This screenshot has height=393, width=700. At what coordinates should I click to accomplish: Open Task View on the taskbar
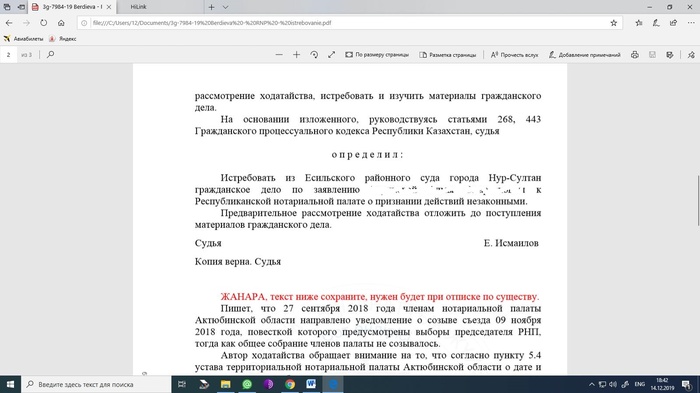[x=182, y=384]
